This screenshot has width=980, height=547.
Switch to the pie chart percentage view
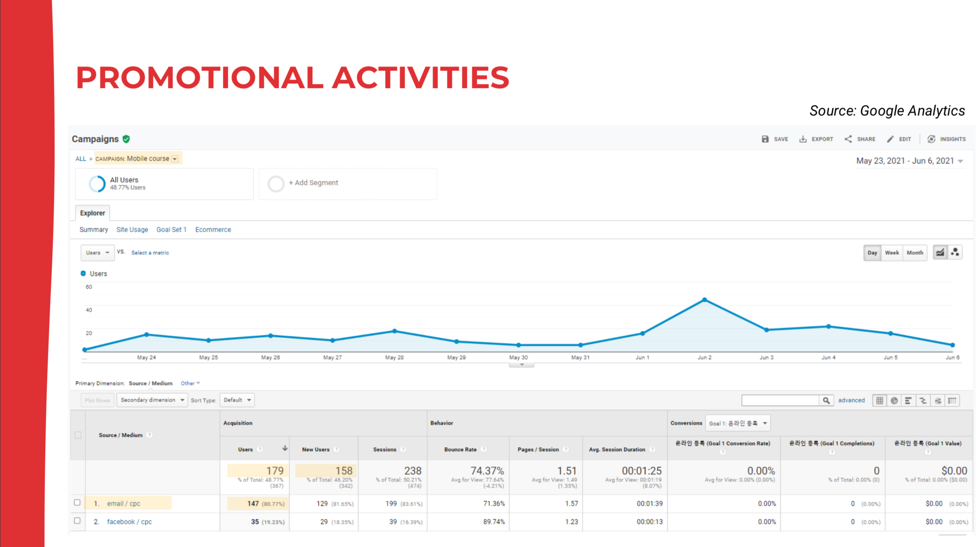tap(894, 400)
